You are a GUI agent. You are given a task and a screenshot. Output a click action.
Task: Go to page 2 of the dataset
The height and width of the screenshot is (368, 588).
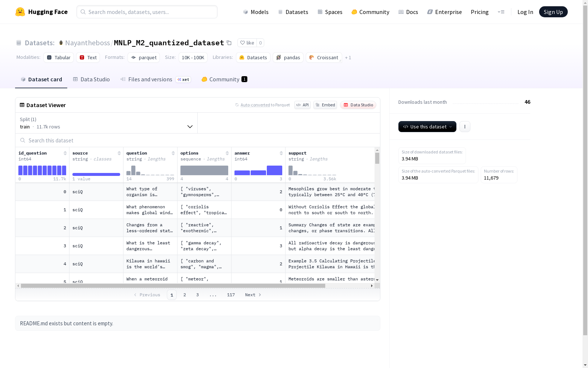(x=184, y=295)
